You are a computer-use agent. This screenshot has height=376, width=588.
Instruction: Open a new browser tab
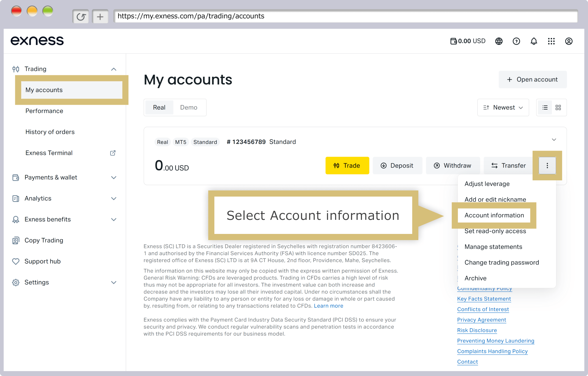click(100, 17)
